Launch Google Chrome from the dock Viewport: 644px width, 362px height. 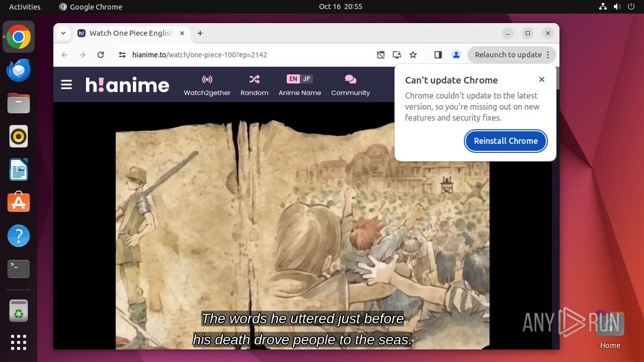(19, 37)
